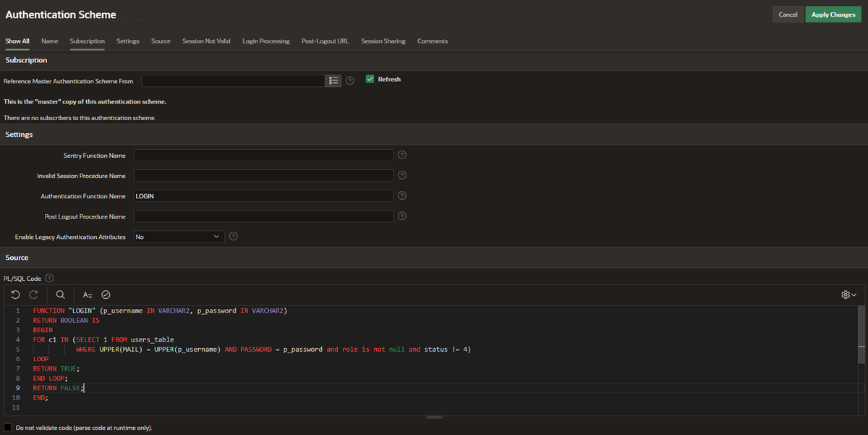Open help for Enable Legacy Authentication Attributes
This screenshot has height=435, width=868.
(234, 236)
